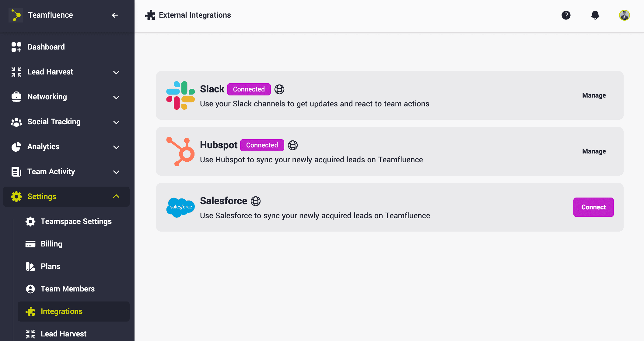The image size is (644, 341).
Task: Go to the Billing settings page
Action: [x=51, y=244]
